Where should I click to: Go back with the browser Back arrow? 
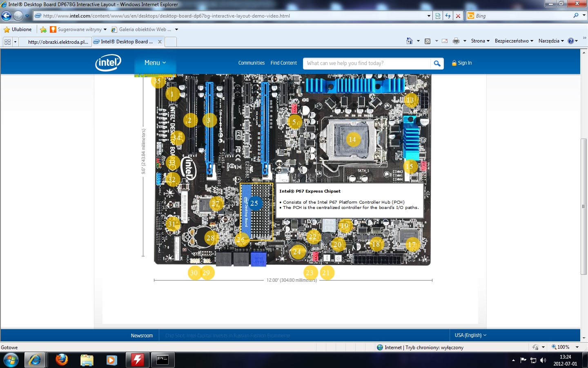pos(6,16)
